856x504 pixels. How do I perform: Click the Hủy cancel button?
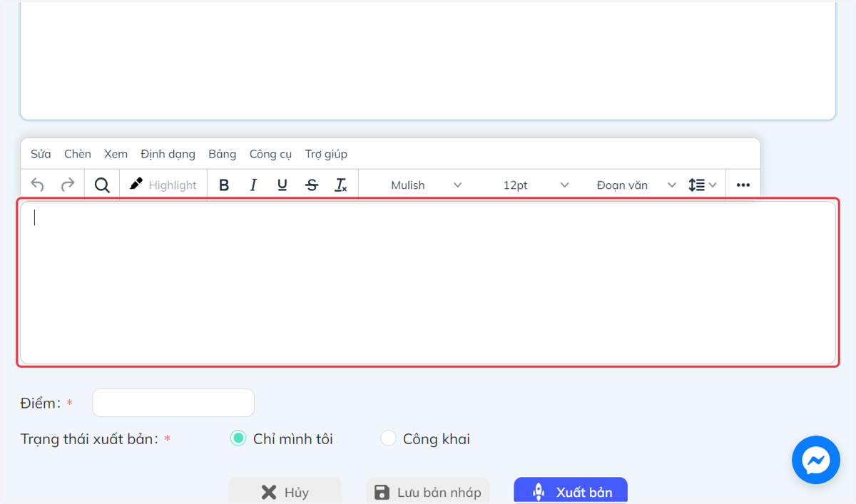(x=285, y=491)
